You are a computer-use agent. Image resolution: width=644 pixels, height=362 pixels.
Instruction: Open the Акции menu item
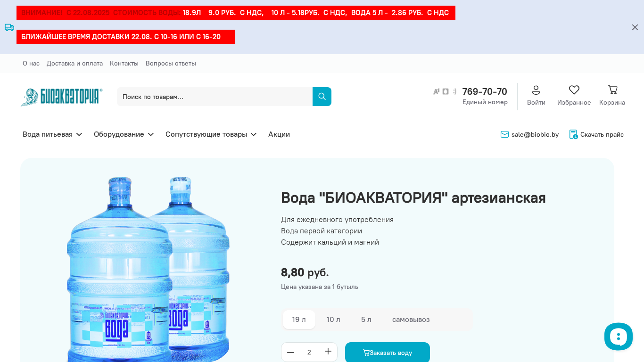pos(279,134)
